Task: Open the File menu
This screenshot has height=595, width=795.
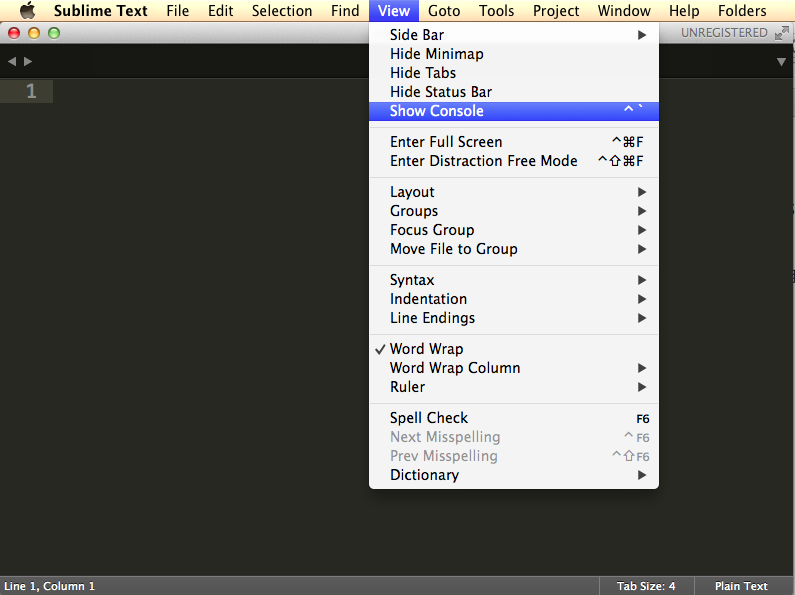Action: point(177,11)
